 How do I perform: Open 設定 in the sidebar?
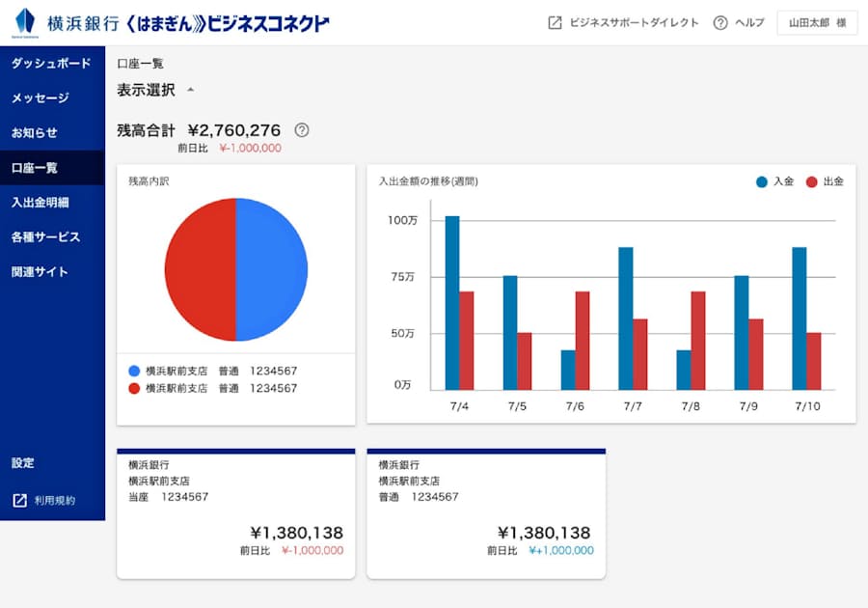[x=23, y=463]
